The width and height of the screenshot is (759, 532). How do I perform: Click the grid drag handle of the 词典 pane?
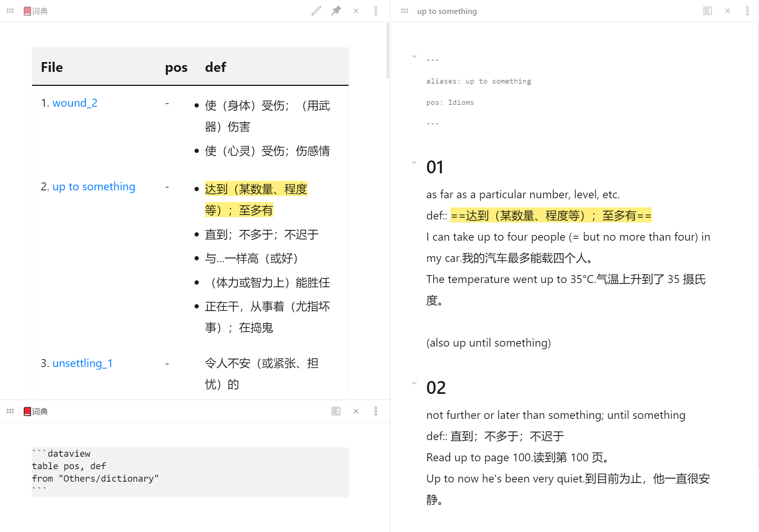(x=10, y=11)
